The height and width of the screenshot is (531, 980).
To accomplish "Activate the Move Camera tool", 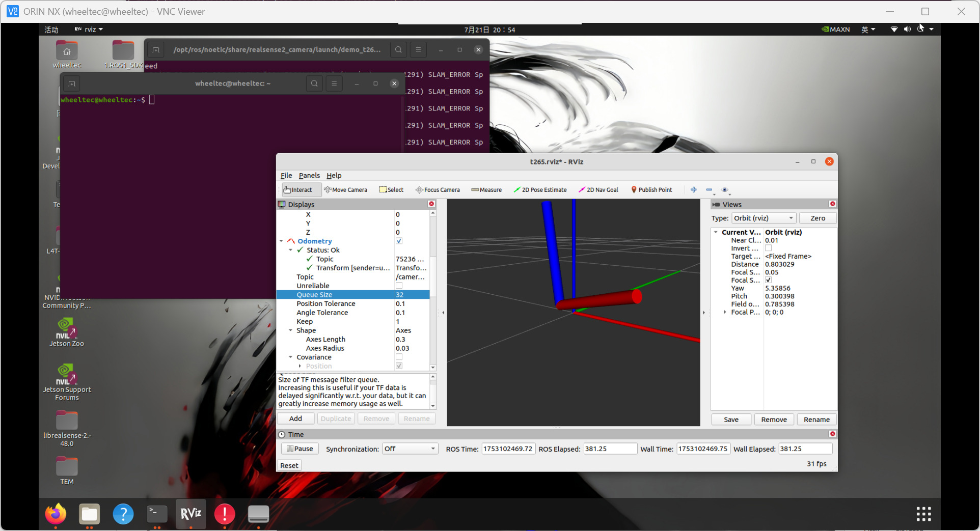I will pos(346,189).
